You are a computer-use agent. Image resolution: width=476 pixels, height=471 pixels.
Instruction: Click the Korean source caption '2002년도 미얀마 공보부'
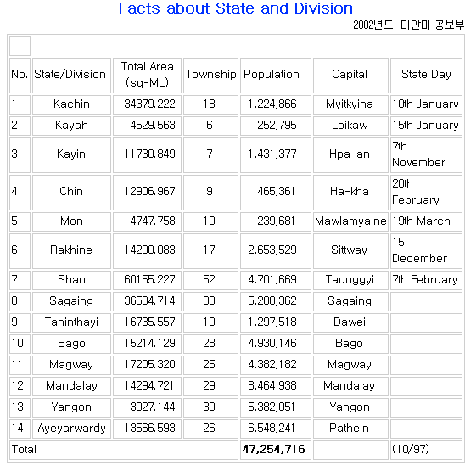click(x=409, y=25)
